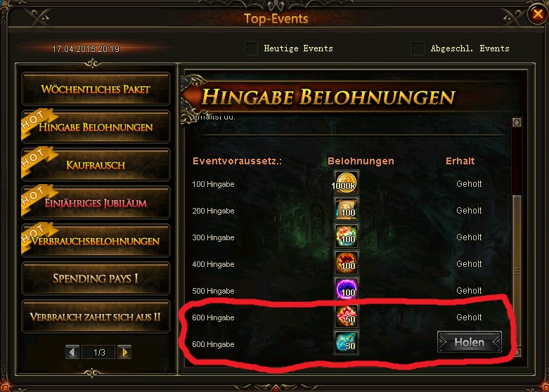Click the scrollbar up arrow
This screenshot has height=392, width=549.
[517, 122]
